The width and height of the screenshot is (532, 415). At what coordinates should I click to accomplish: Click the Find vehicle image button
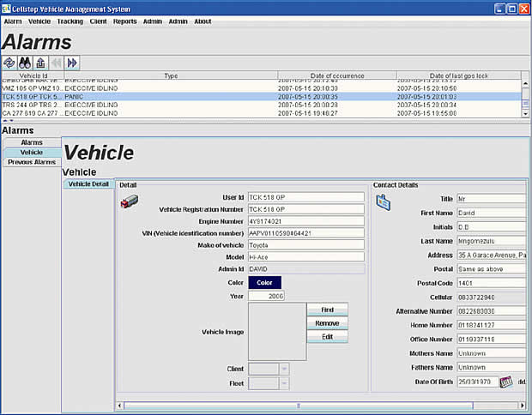pos(328,310)
